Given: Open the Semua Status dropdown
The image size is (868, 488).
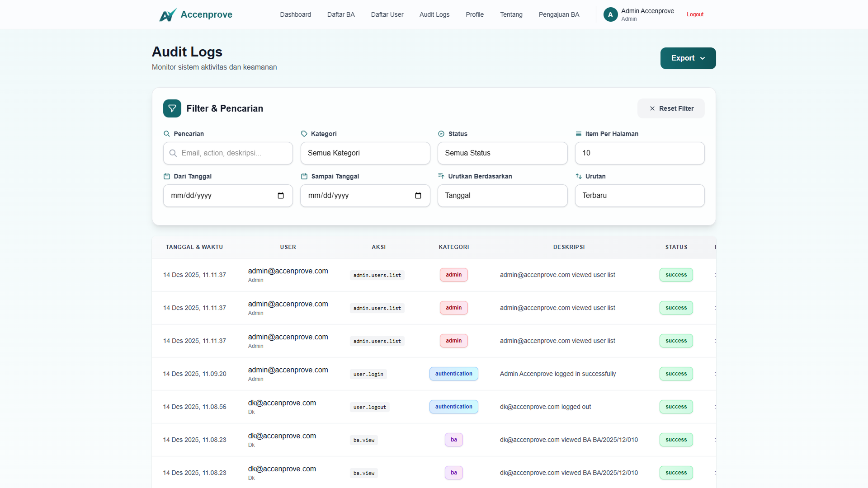Looking at the screenshot, I should click(502, 153).
